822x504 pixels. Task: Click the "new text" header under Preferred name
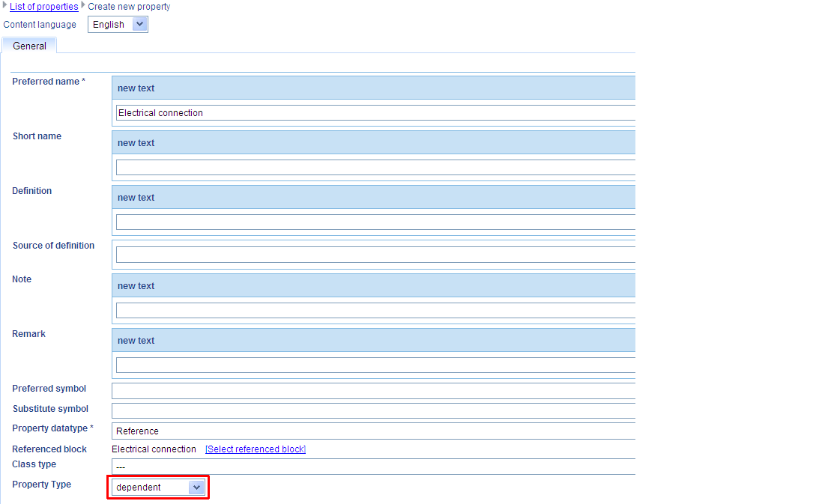tap(136, 88)
